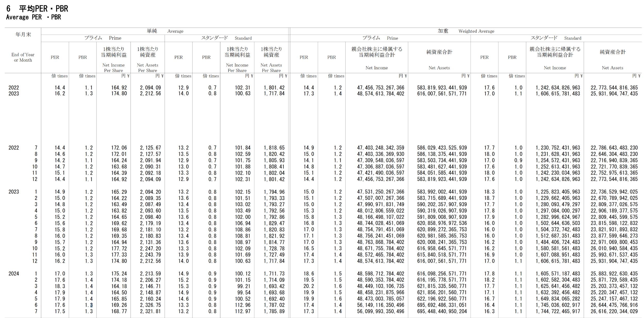Click the value '99.21'

click(244, 286)
